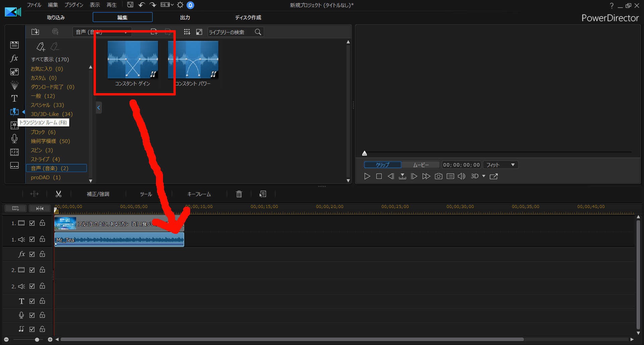This screenshot has width=644, height=345.
Task: Click the add new tag icon
Action: pos(41,47)
